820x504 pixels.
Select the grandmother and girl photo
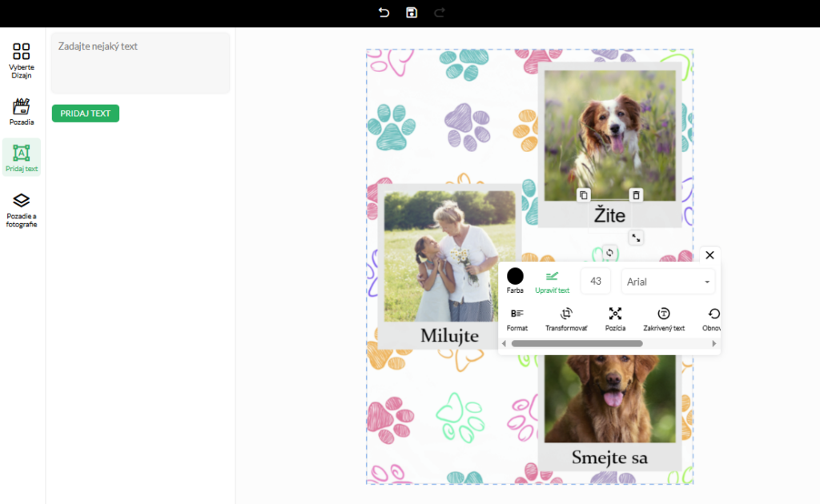(450, 256)
